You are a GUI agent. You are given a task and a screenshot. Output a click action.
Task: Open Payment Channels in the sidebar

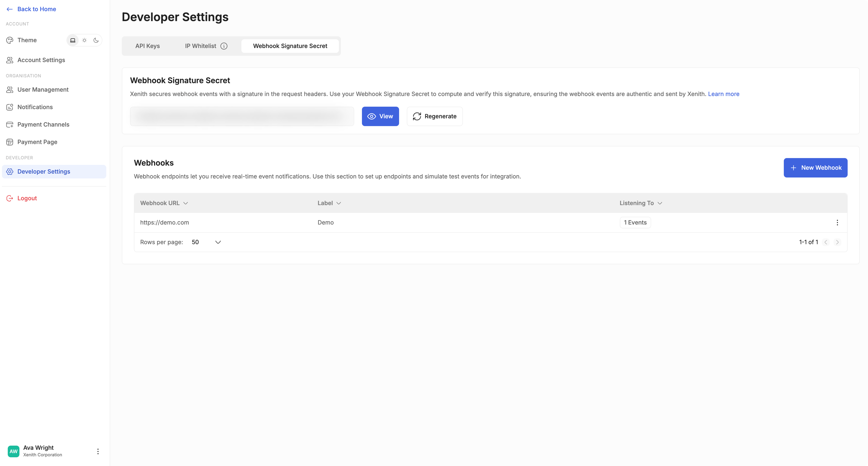pos(43,125)
